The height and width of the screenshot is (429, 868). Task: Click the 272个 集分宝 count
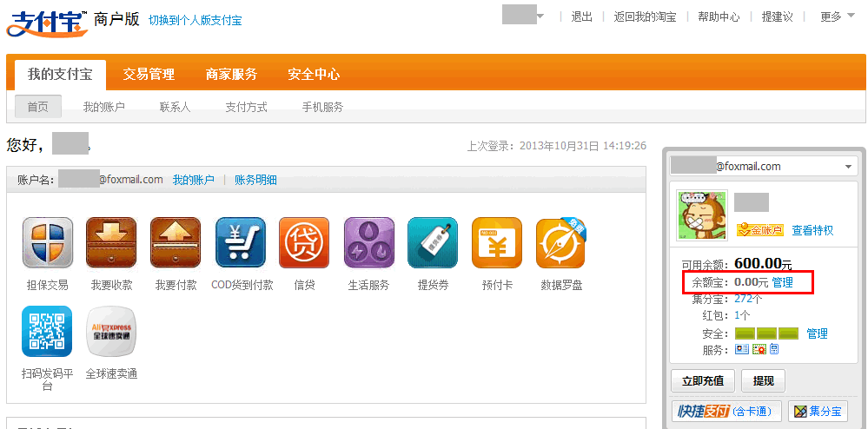748,299
